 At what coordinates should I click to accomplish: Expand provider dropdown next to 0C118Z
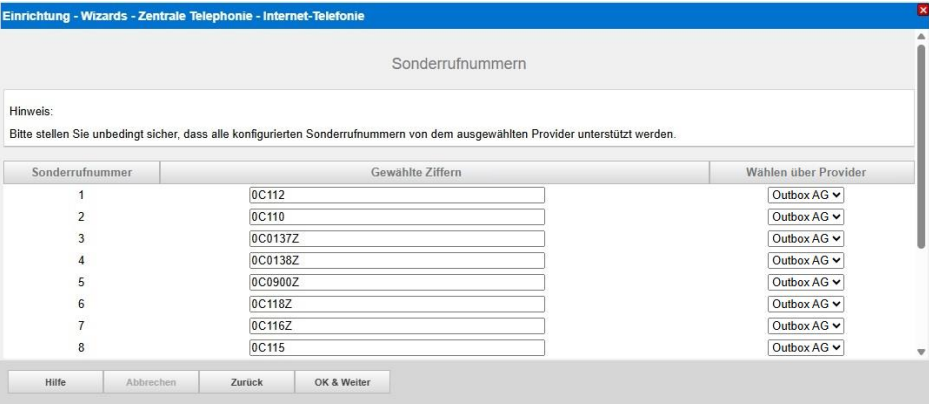[806, 304]
